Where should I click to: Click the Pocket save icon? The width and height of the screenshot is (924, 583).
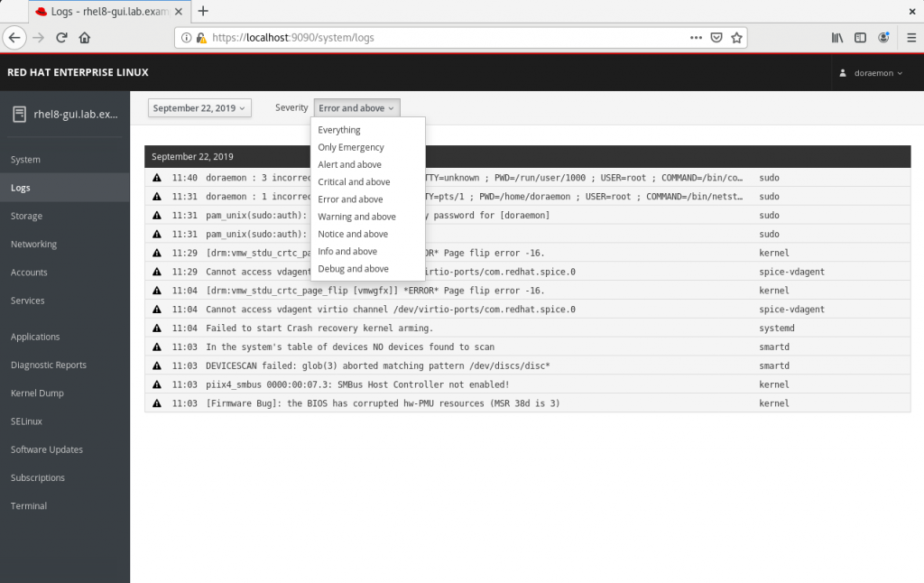[716, 38]
